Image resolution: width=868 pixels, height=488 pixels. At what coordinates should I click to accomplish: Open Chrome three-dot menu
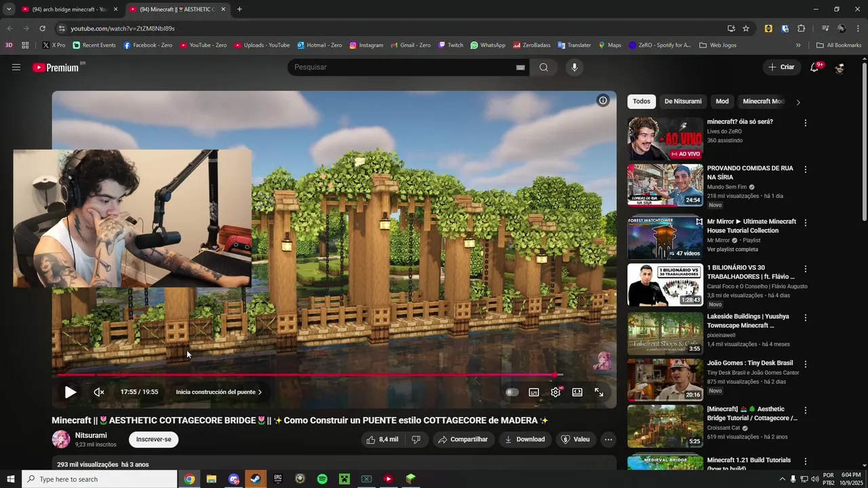[857, 28]
